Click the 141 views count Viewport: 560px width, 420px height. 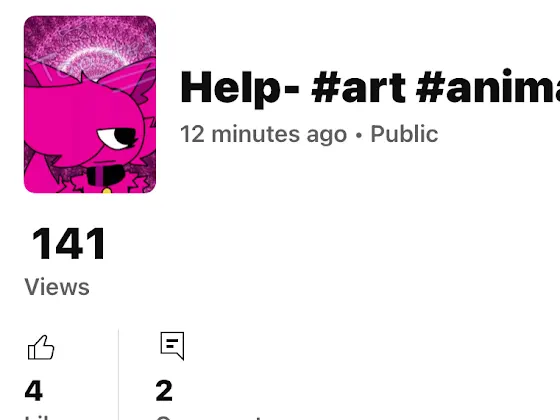69,244
